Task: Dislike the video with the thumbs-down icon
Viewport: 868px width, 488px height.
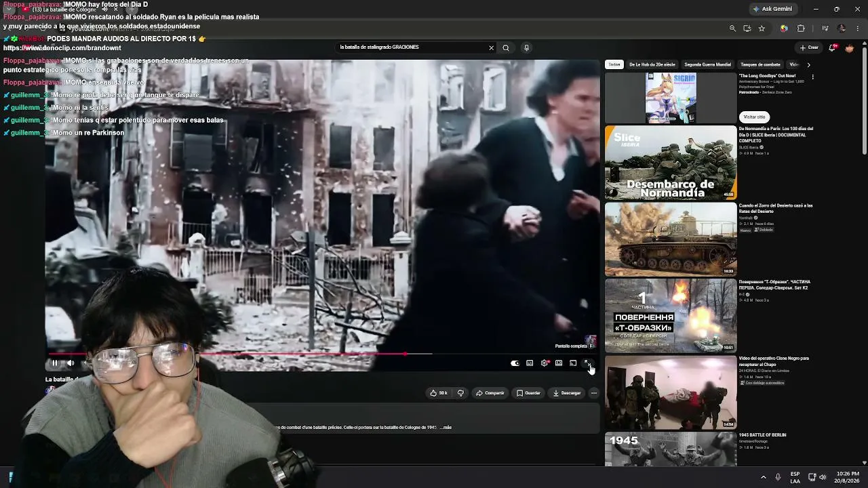Action: point(460,393)
